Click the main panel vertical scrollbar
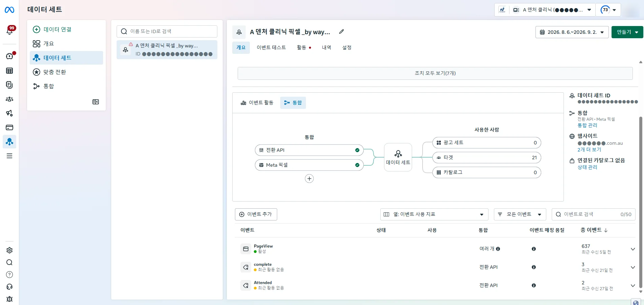The width and height of the screenshot is (644, 305). (641, 203)
